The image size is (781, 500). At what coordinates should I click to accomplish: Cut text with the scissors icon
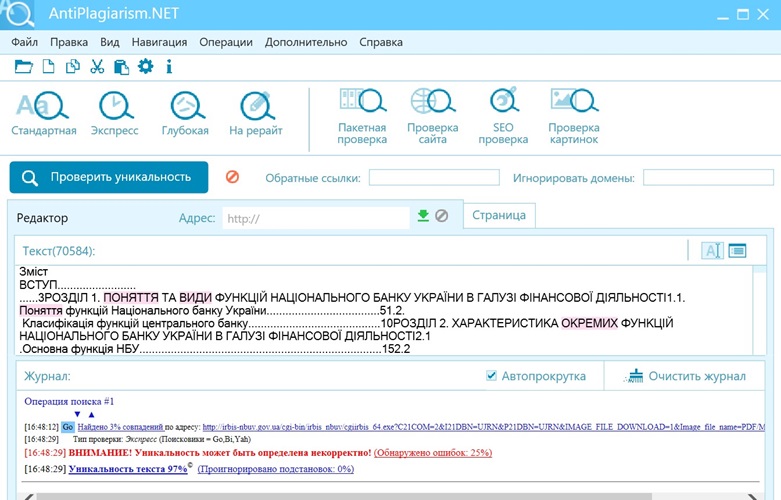coord(97,66)
